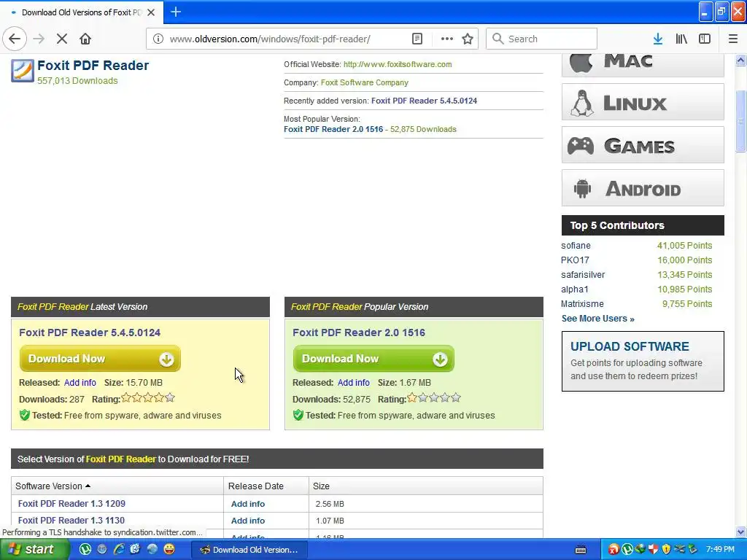This screenshot has width=747, height=560.
Task: Download Now for Foxit 5.4.5.0124
Action: click(x=100, y=359)
